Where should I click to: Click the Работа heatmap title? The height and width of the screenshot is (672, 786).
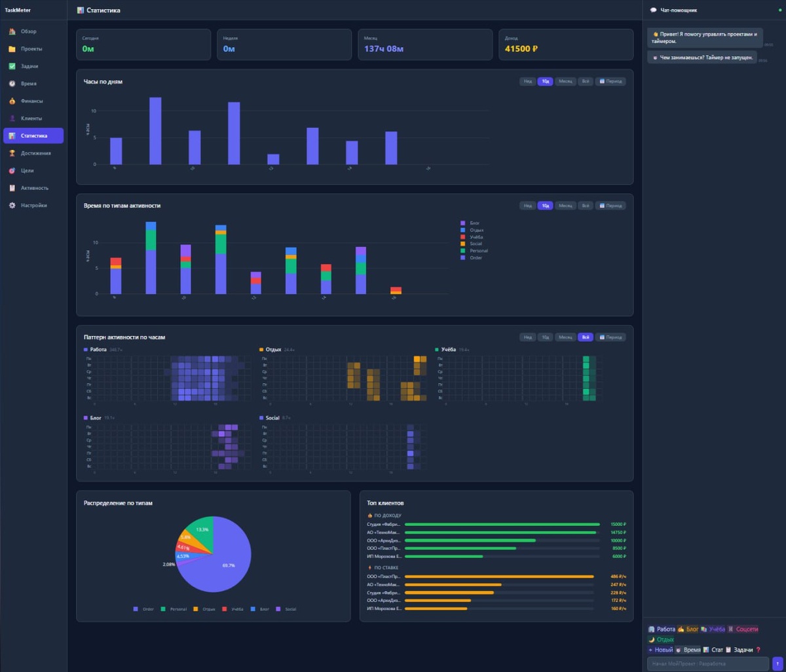click(x=98, y=350)
